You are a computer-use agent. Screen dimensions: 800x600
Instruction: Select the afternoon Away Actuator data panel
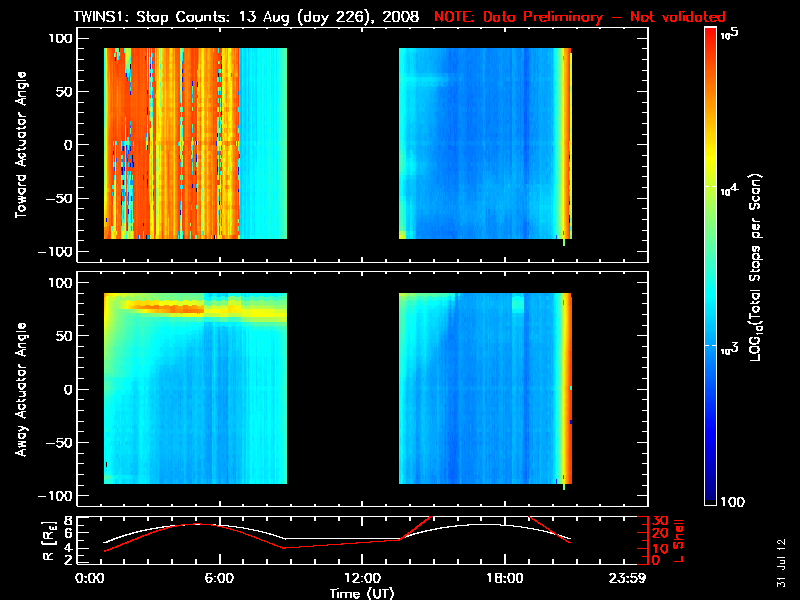485,388
